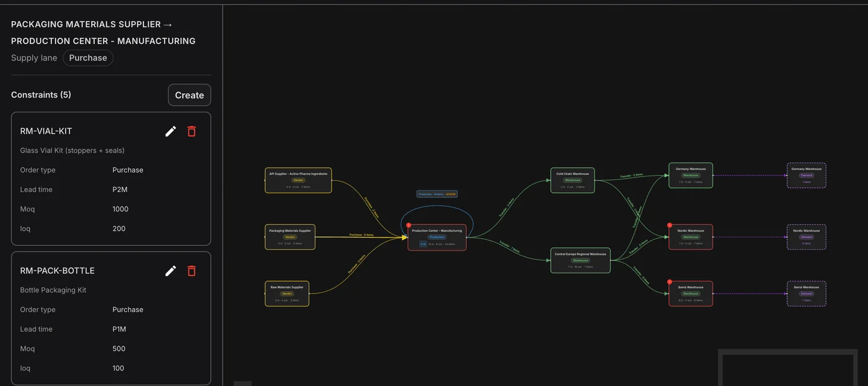
Task: Click the red alert badge on Iberia Warehouse node
Action: tap(670, 282)
